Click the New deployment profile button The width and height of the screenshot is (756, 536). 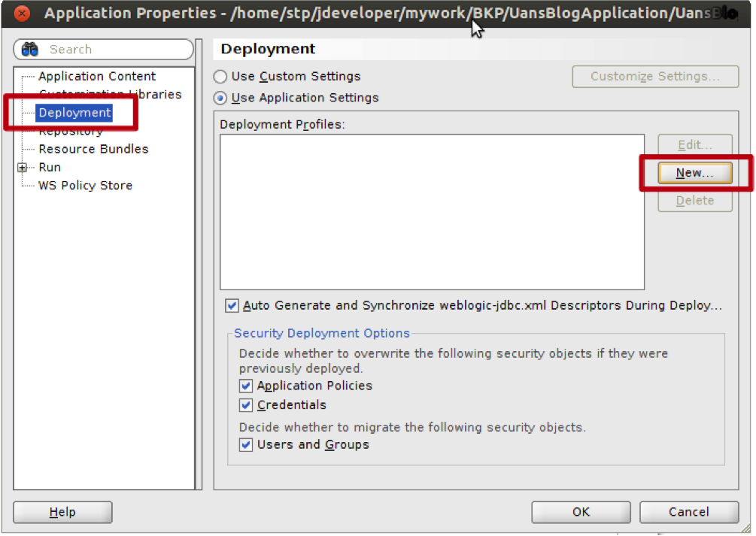(x=695, y=173)
